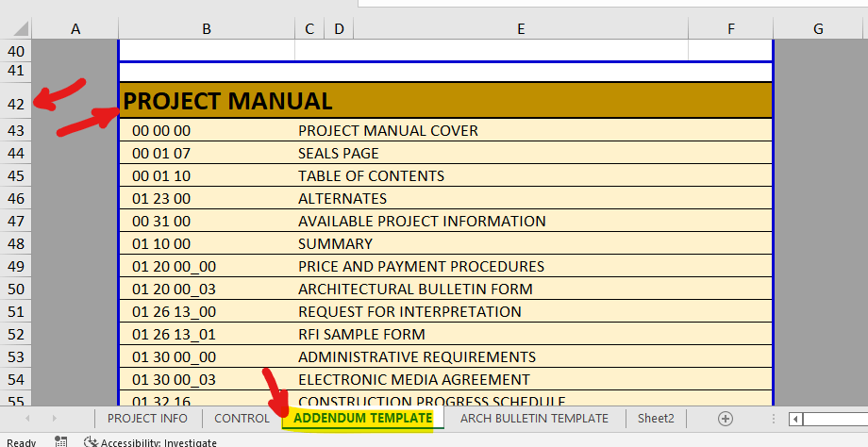Click RFI SAMPLE FORM cell
Image resolution: width=868 pixels, height=447 pixels.
pyautogui.click(x=535, y=335)
